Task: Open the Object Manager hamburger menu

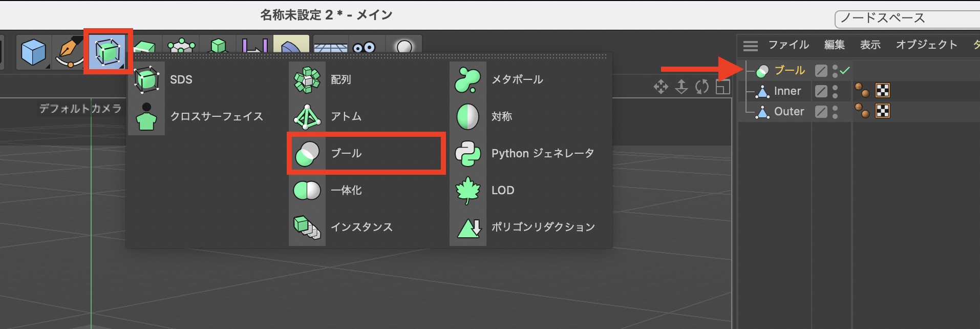Action: pyautogui.click(x=750, y=46)
